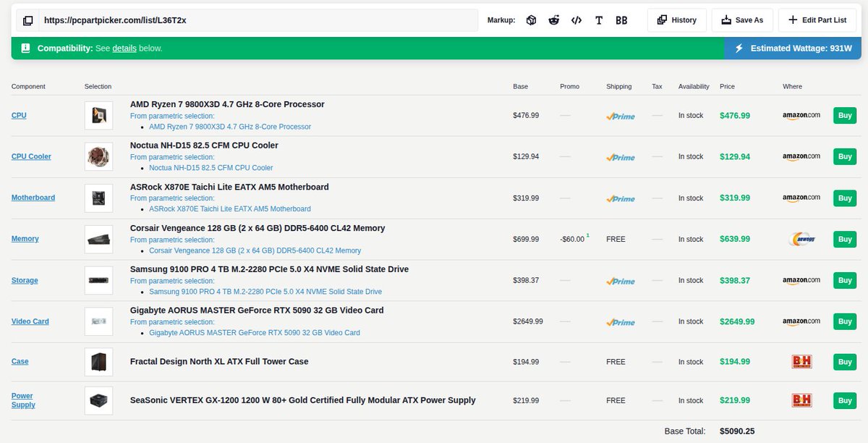Select plain text markup icon

[598, 20]
